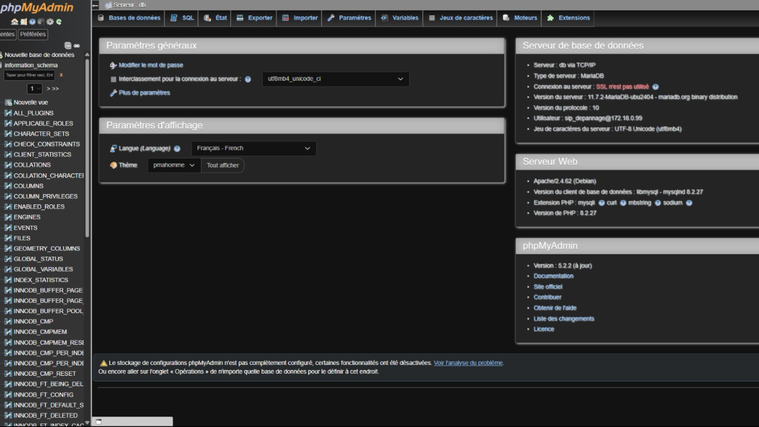Image resolution: width=759 pixels, height=427 pixels.
Task: Click the Home icon under phpMyAdmin logo
Action: [14, 21]
